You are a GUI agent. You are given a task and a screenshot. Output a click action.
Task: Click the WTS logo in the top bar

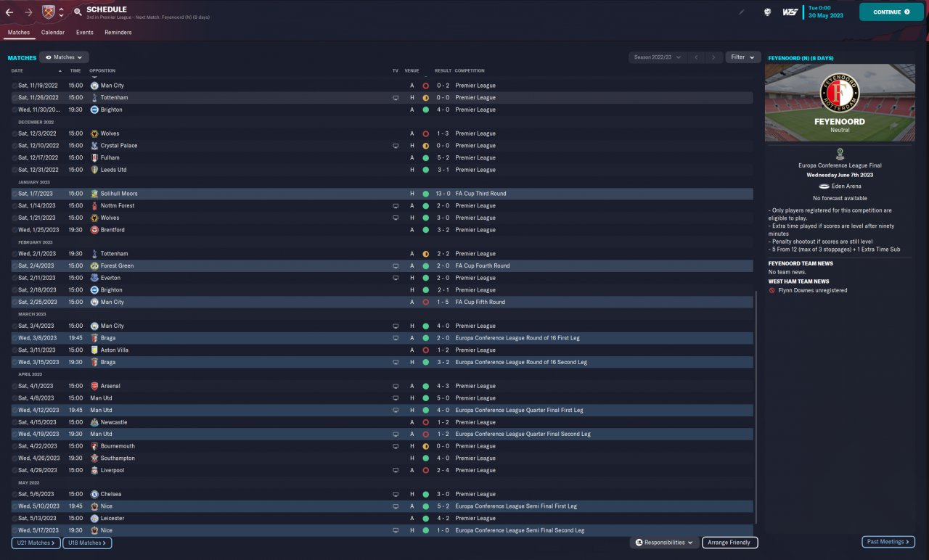790,12
